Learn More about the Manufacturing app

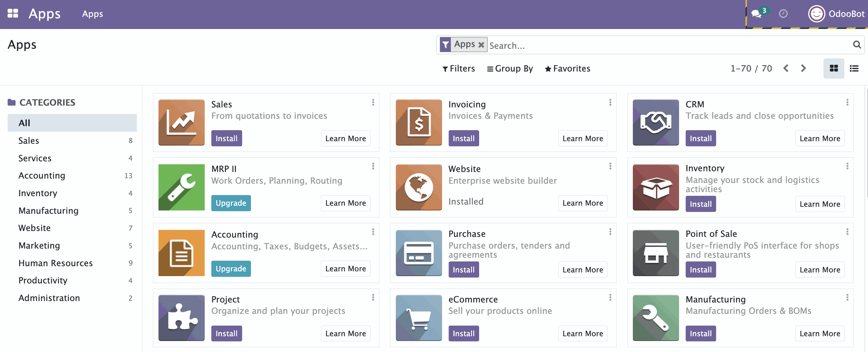click(x=820, y=333)
